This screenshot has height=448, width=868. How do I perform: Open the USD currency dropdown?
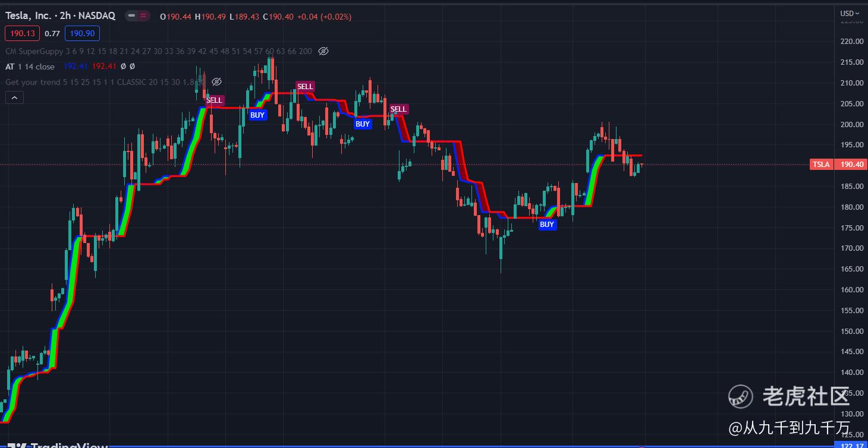pos(850,13)
